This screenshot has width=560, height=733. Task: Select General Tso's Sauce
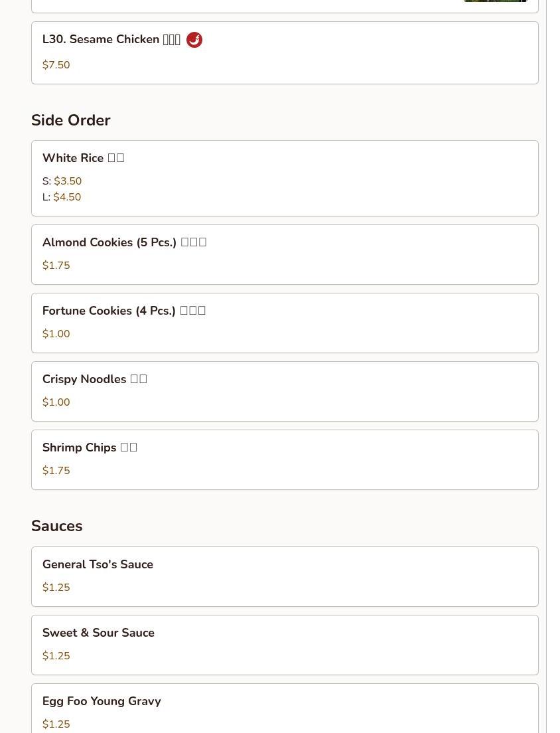[98, 564]
